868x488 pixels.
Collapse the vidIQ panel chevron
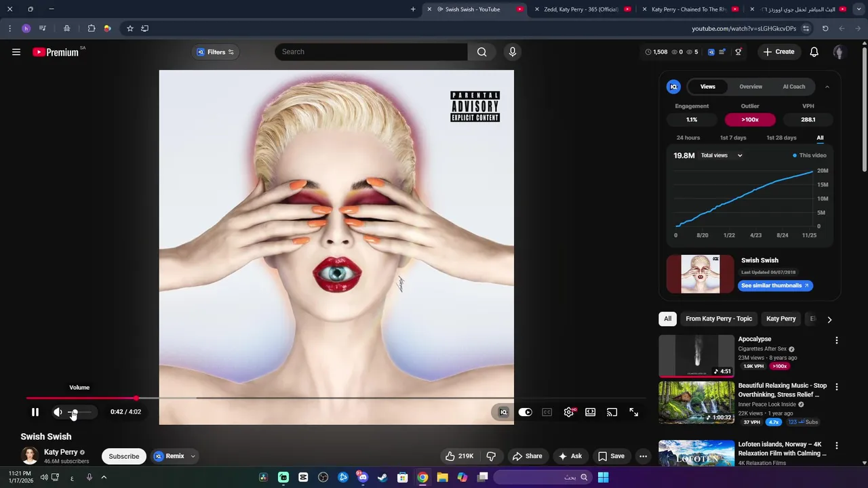827,87
